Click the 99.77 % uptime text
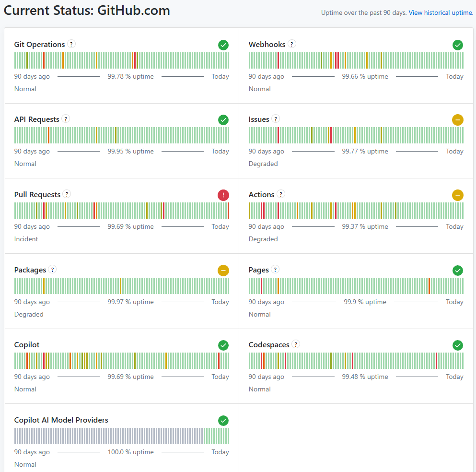Image resolution: width=476 pixels, height=472 pixels. pyautogui.click(x=365, y=151)
